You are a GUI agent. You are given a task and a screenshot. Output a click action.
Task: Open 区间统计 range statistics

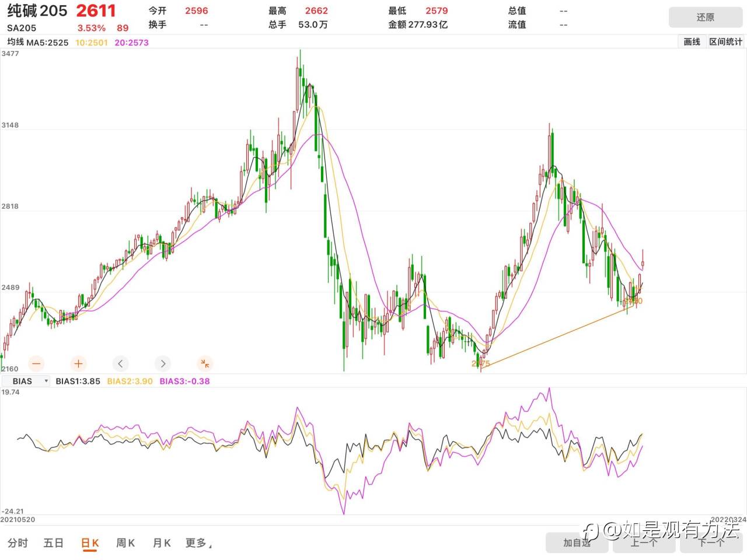pos(725,41)
